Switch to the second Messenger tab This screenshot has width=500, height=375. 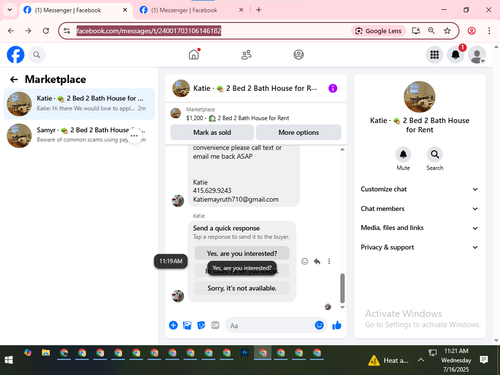click(x=191, y=10)
